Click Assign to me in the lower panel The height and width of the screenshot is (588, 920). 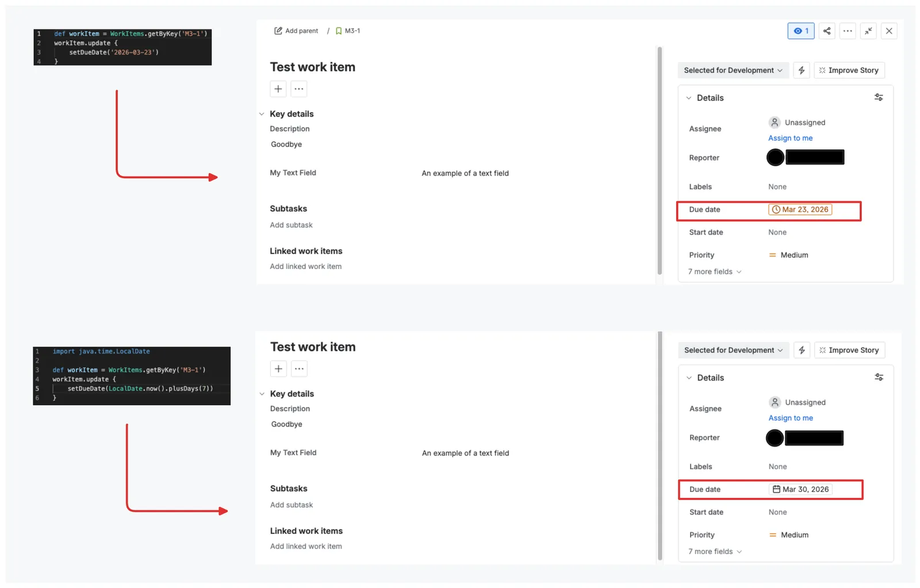pyautogui.click(x=791, y=418)
